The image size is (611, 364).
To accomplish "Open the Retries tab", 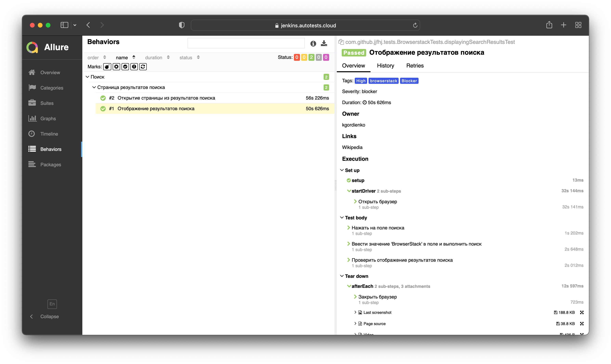I will click(x=415, y=66).
